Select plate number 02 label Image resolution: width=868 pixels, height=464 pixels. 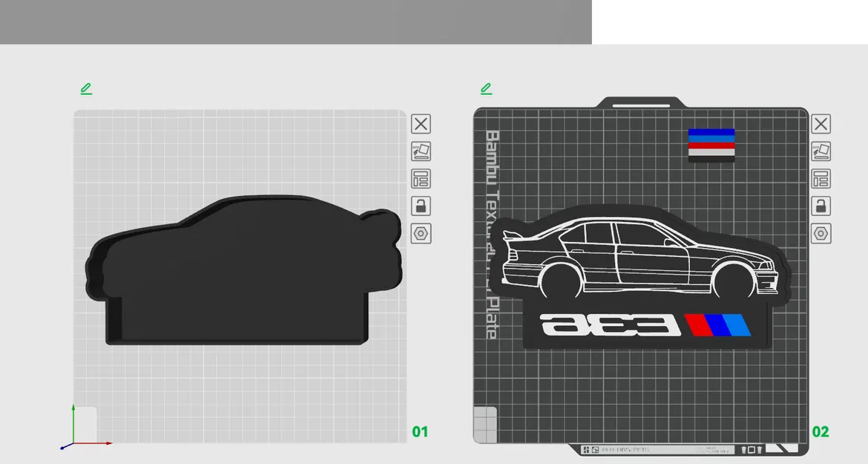pos(821,432)
